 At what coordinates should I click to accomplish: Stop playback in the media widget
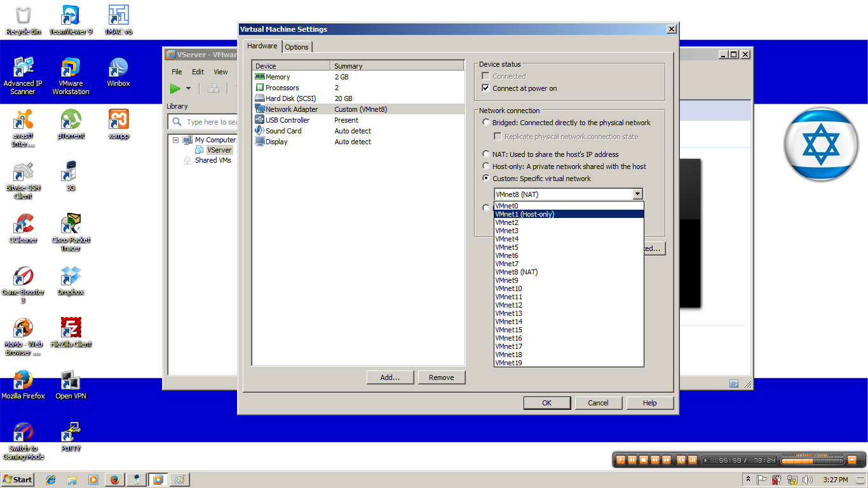click(643, 460)
